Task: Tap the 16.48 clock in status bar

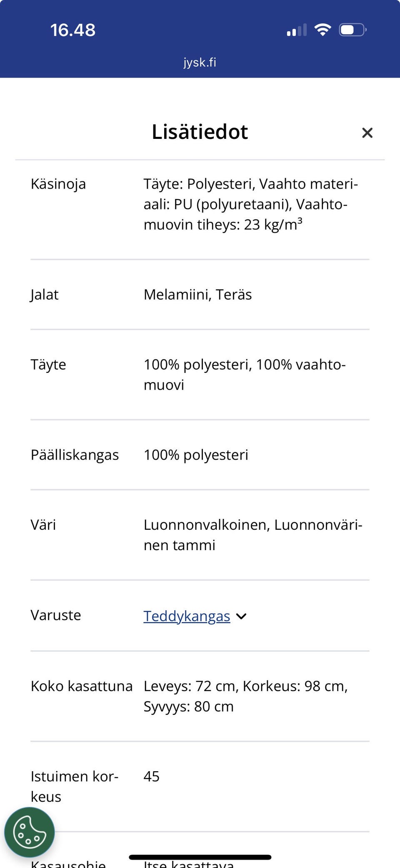Action: [x=73, y=30]
